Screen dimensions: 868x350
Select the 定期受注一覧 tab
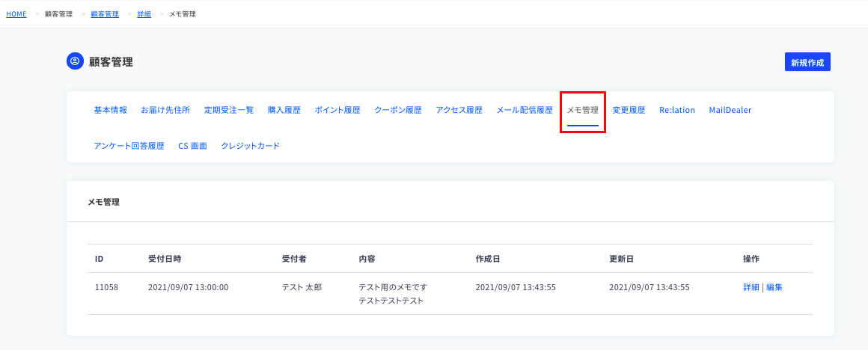click(229, 110)
